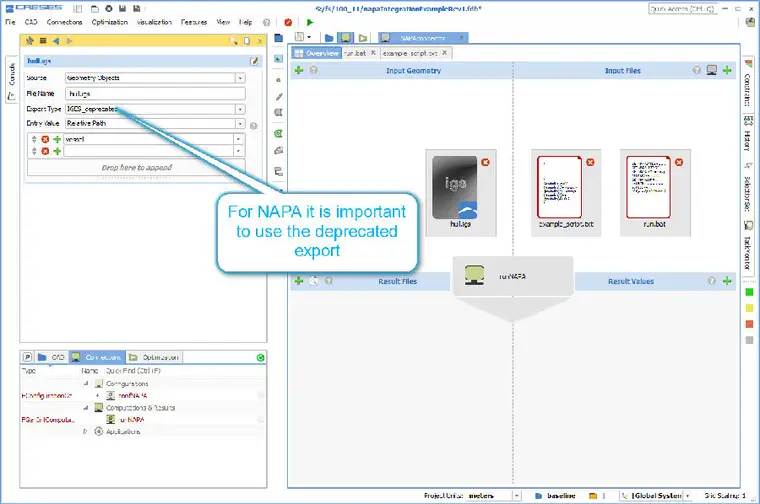The width and height of the screenshot is (760, 504).
Task: Remove the second empty entry with red X
Action: 45,151
